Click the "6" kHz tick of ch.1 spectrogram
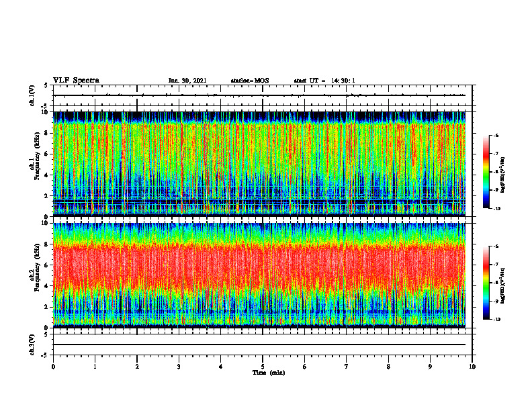 point(47,154)
